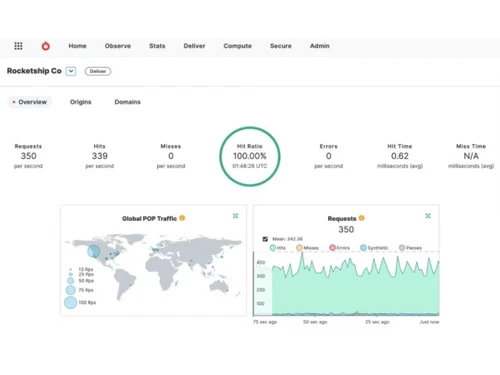500x375 pixels.
Task: Click the large North America POP bubble
Action: (x=94, y=251)
